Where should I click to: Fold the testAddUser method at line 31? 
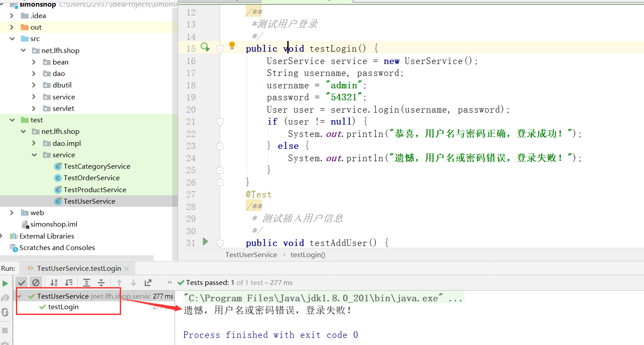click(220, 243)
